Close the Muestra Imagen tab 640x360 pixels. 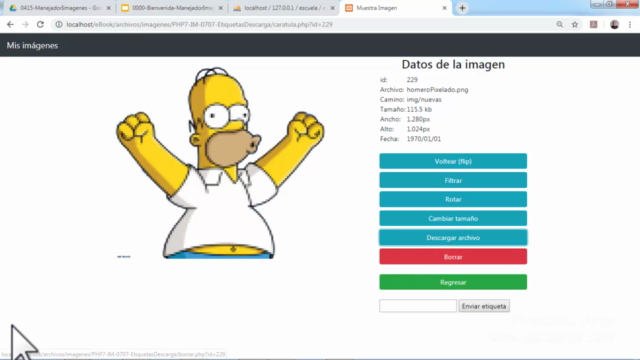pos(444,8)
